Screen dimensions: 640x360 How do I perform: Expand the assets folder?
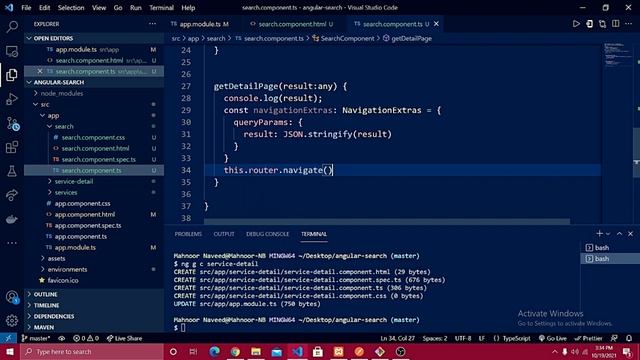56,258
